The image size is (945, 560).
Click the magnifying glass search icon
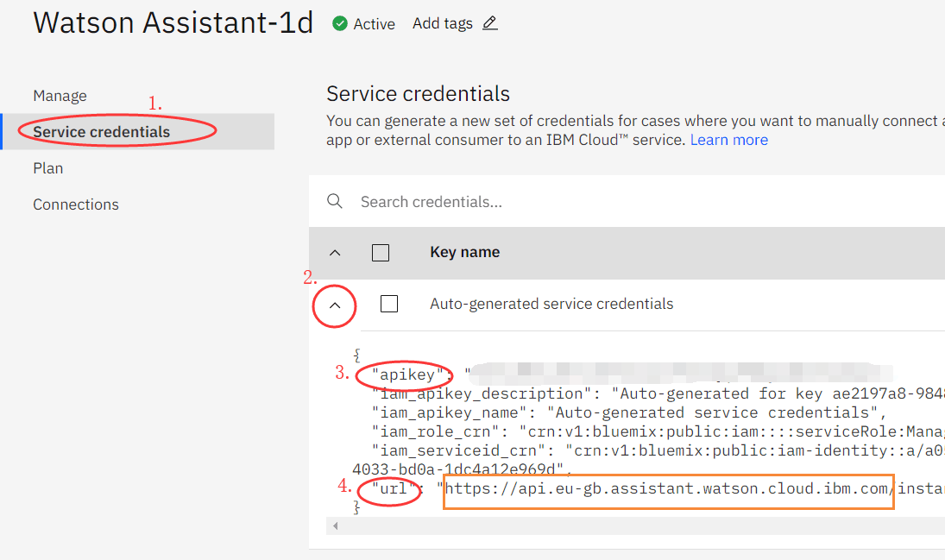pos(335,202)
